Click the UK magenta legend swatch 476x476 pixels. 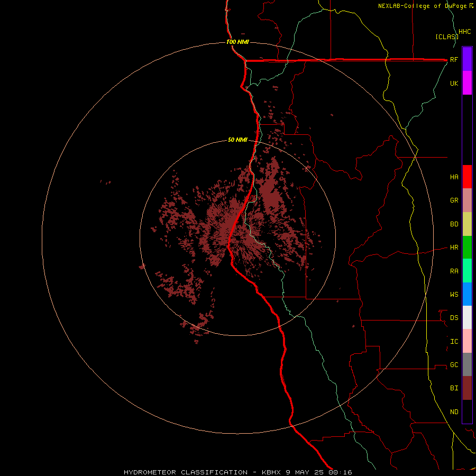pyautogui.click(x=467, y=83)
